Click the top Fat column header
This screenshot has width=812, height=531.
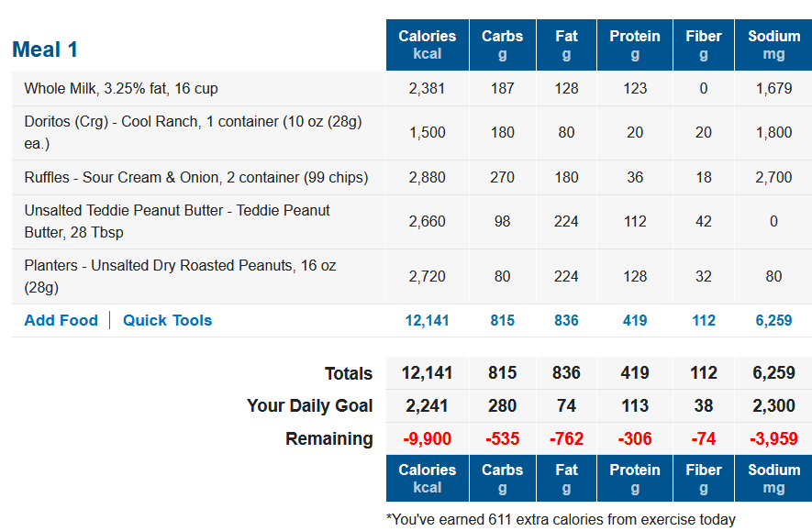pyautogui.click(x=566, y=45)
